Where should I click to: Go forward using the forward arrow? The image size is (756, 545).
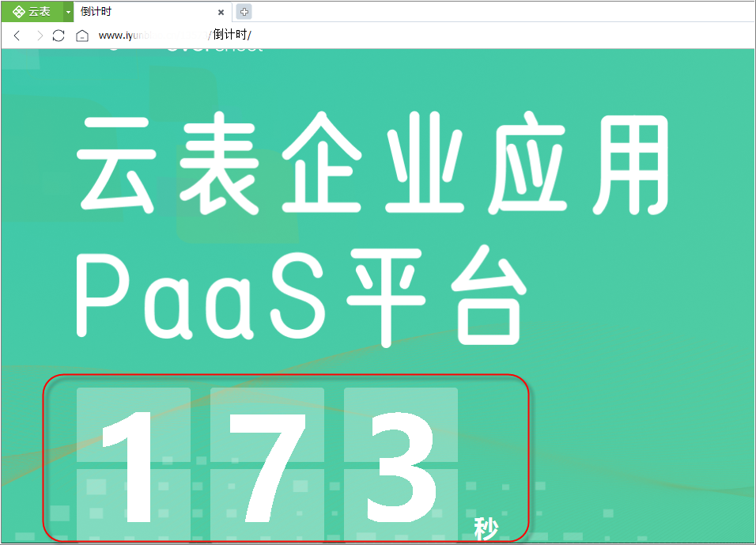tap(39, 36)
